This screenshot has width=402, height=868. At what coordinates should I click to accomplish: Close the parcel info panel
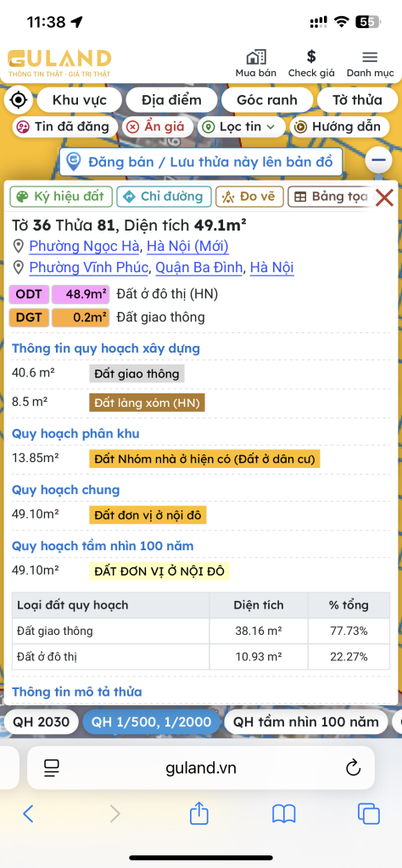pyautogui.click(x=383, y=197)
